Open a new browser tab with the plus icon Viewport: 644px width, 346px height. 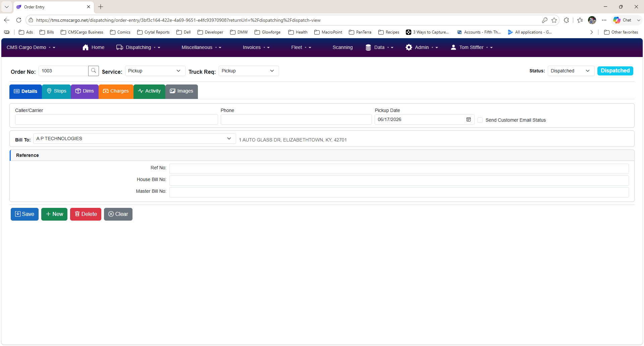tap(101, 7)
